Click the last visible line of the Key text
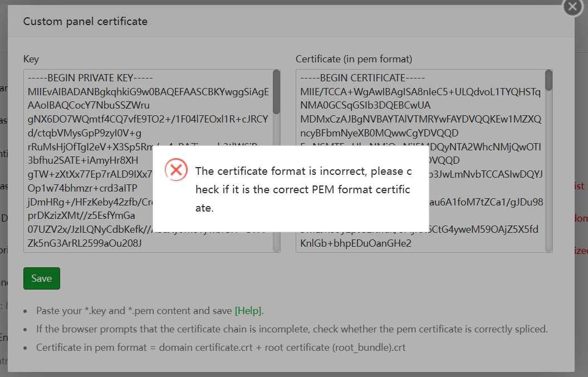The image size is (588, 377). 85,243
